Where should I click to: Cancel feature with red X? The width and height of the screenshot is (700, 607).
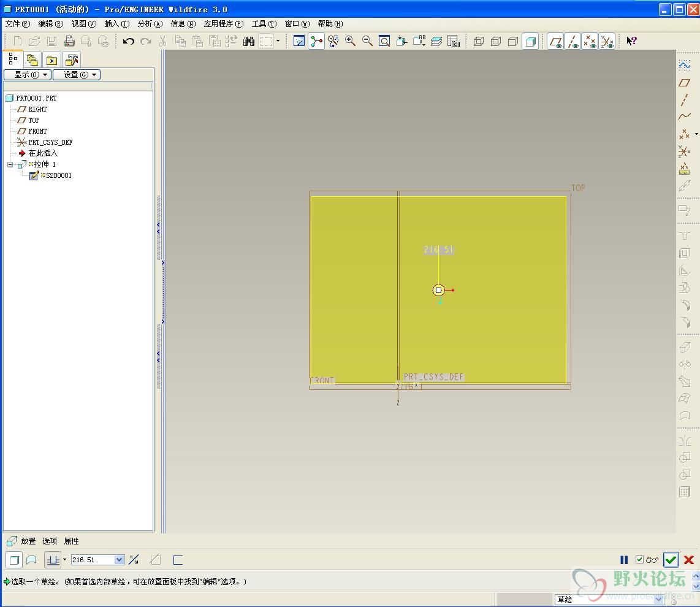point(689,560)
